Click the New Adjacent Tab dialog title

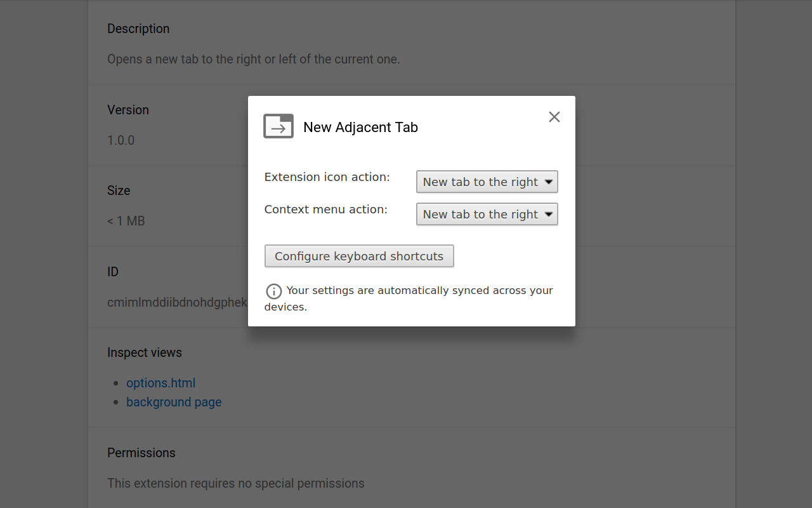click(x=360, y=127)
